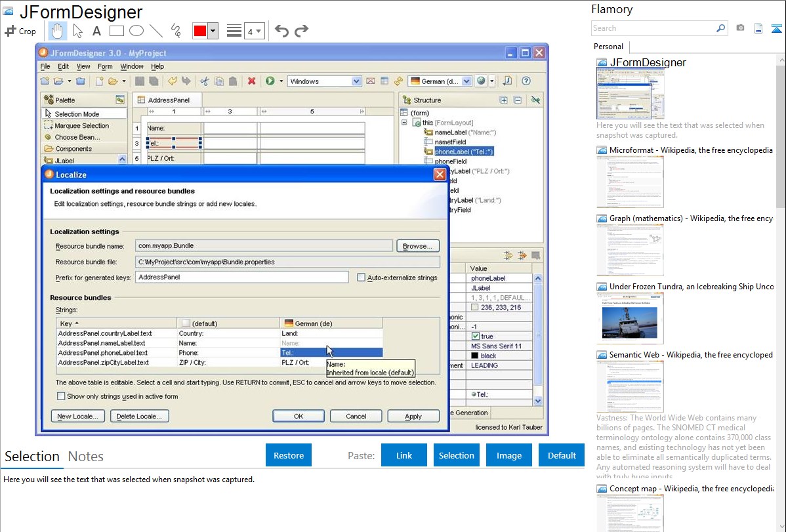Open the color picker dropdown arrow
Screen dimensions: 786x532
(213, 31)
